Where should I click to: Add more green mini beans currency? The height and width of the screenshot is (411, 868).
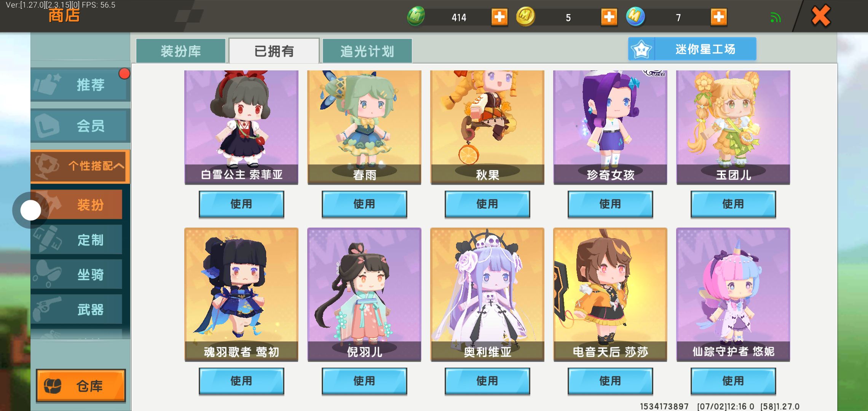tap(499, 17)
